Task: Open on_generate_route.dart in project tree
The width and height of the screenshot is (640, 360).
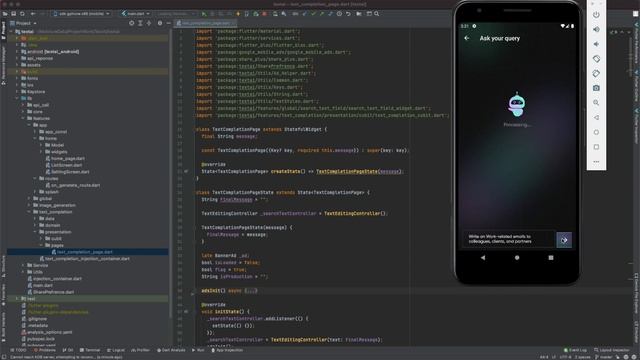Action: (x=73, y=185)
